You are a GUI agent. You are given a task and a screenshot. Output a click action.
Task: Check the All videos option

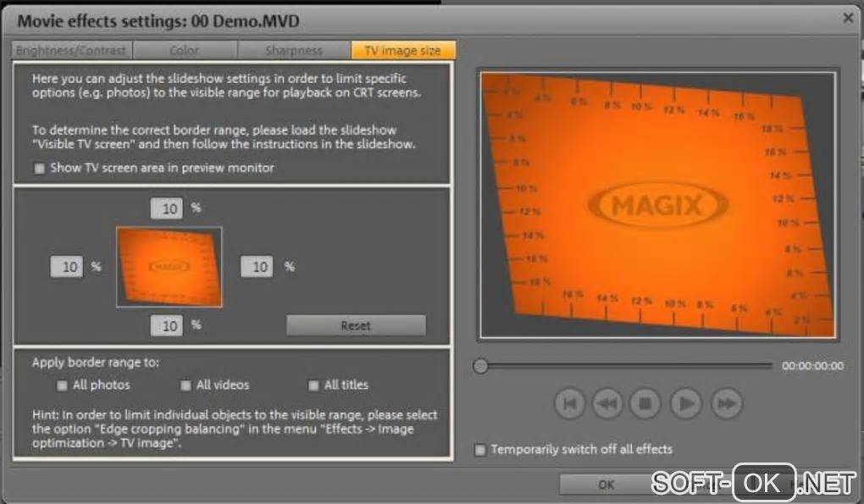[x=186, y=385]
